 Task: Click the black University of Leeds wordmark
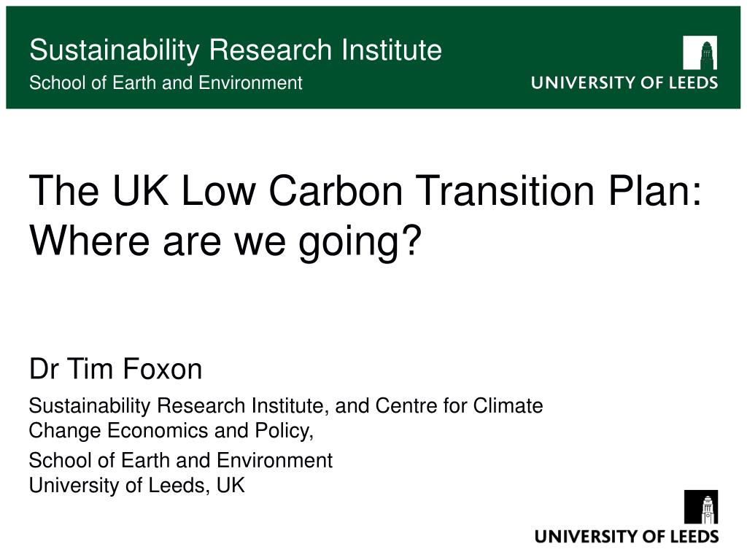627,537
